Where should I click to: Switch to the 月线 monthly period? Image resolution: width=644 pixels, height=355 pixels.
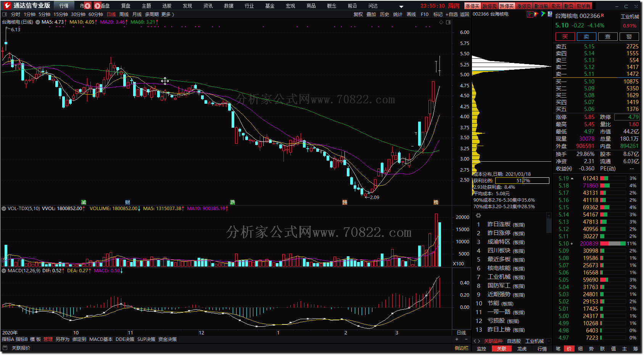(137, 14)
